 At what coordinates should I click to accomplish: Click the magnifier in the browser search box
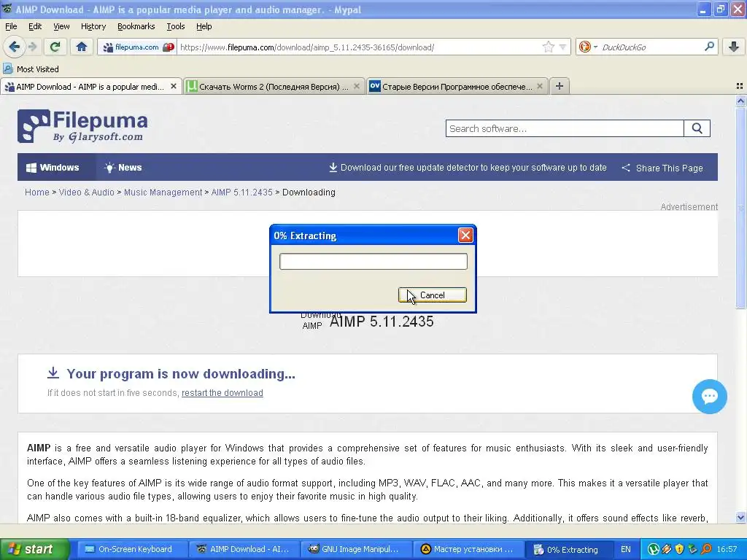point(709,47)
